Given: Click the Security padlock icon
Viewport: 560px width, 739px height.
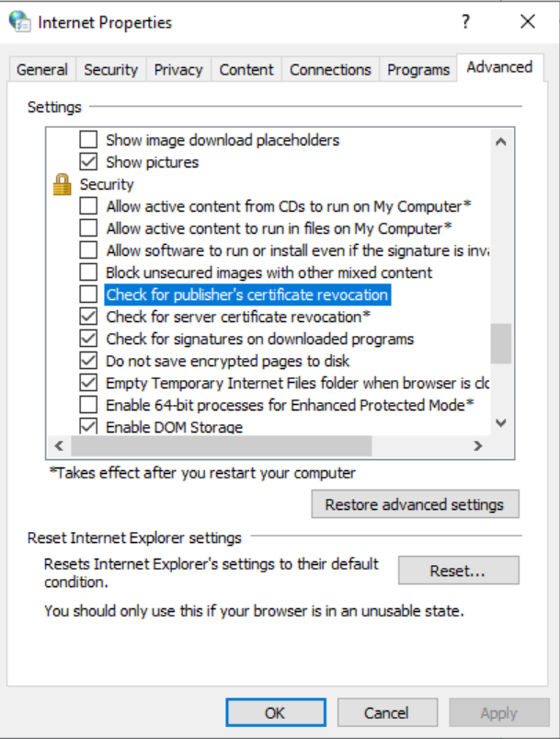Looking at the screenshot, I should pos(63,185).
